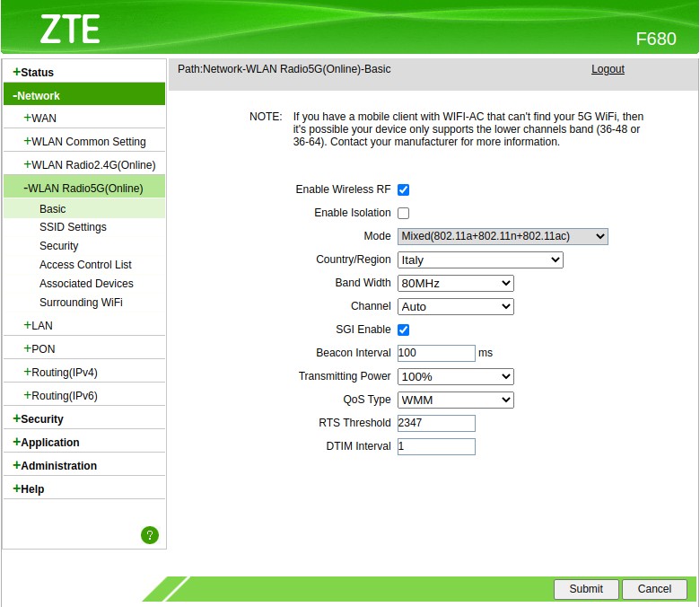Open the Channel dropdown set to Auto
The image size is (700, 607).
(455, 306)
